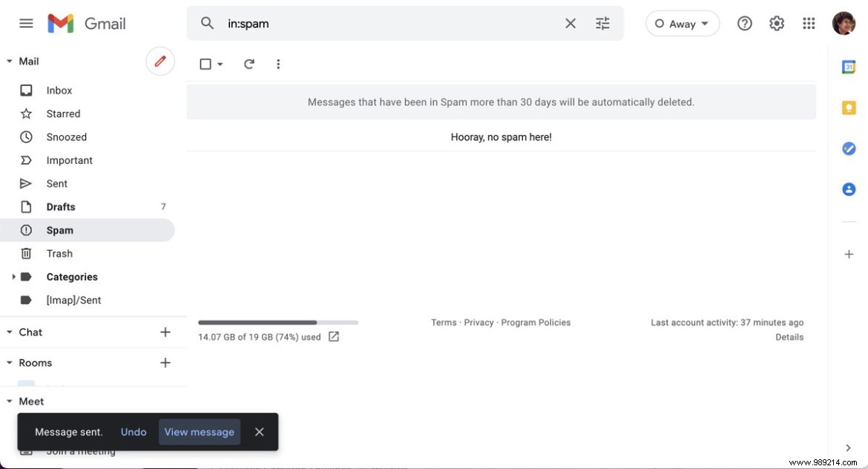Open Google Calendar from the side panel
The image size is (868, 469).
coord(846,65)
